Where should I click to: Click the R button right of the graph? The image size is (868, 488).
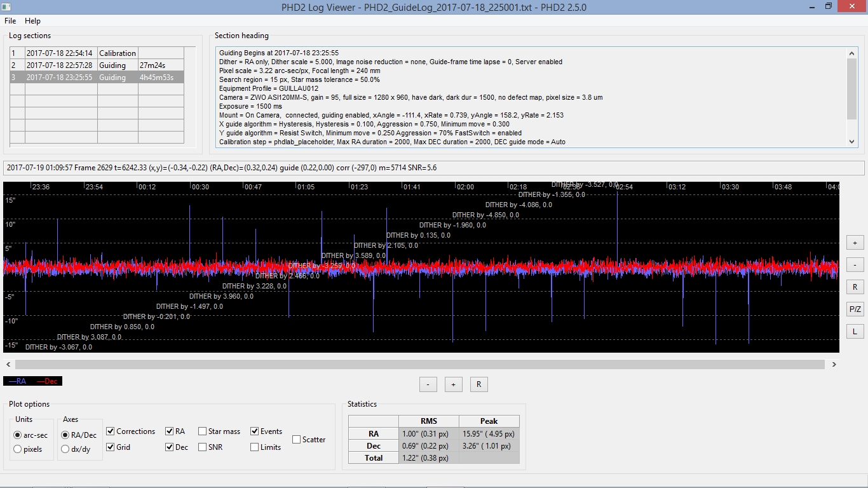point(855,287)
